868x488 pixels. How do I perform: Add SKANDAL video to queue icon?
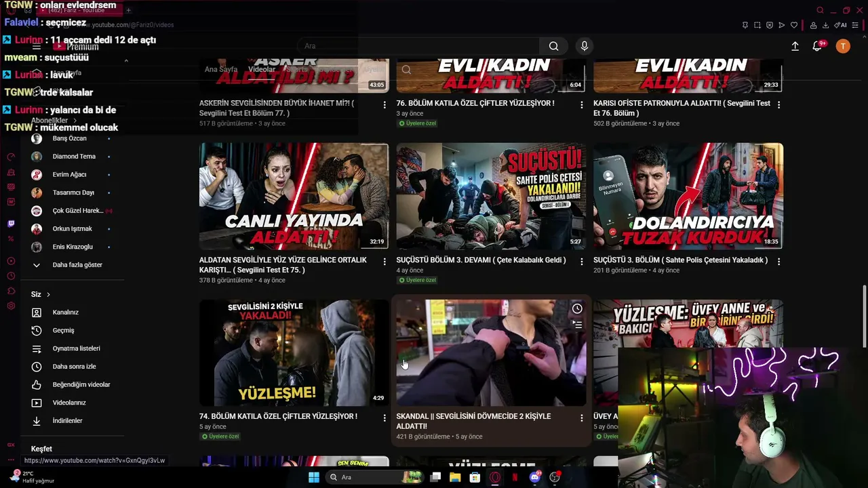tap(577, 325)
